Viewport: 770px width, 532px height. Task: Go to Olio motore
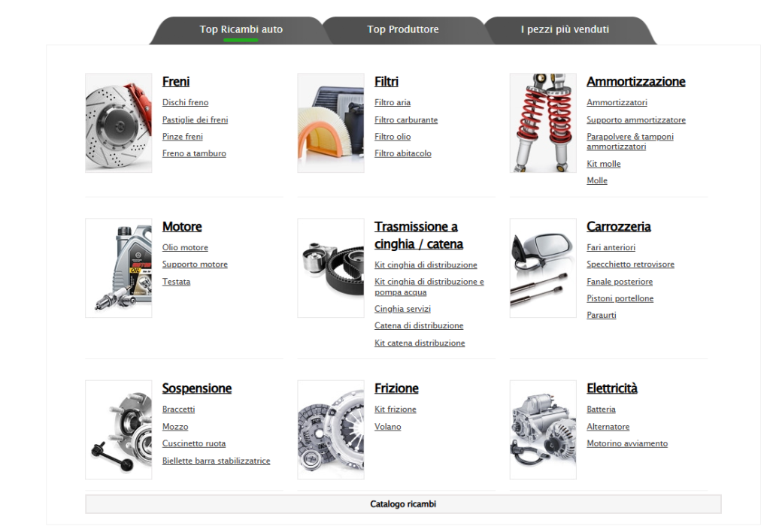coord(185,248)
